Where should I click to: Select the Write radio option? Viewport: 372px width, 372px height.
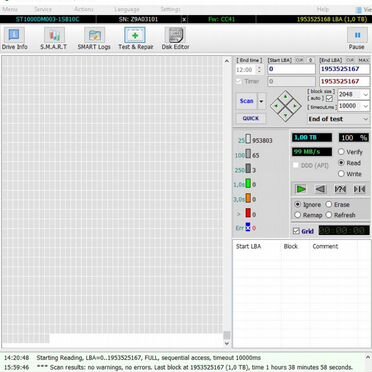341,174
